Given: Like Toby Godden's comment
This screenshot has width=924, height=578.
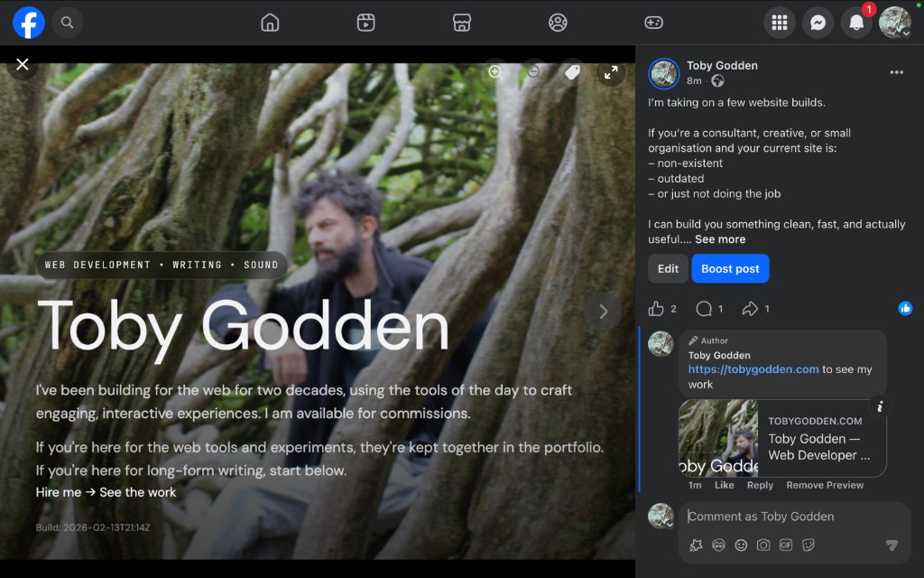Looking at the screenshot, I should [724, 485].
